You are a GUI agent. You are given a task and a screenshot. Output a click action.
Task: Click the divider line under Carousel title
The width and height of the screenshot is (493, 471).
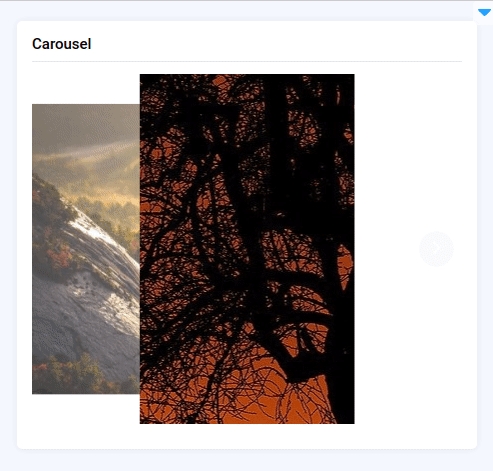(247, 61)
